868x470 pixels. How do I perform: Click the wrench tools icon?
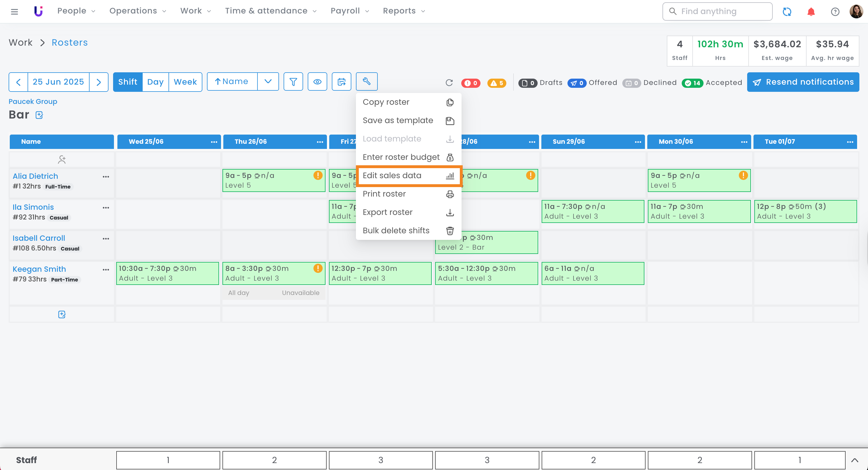coord(366,81)
